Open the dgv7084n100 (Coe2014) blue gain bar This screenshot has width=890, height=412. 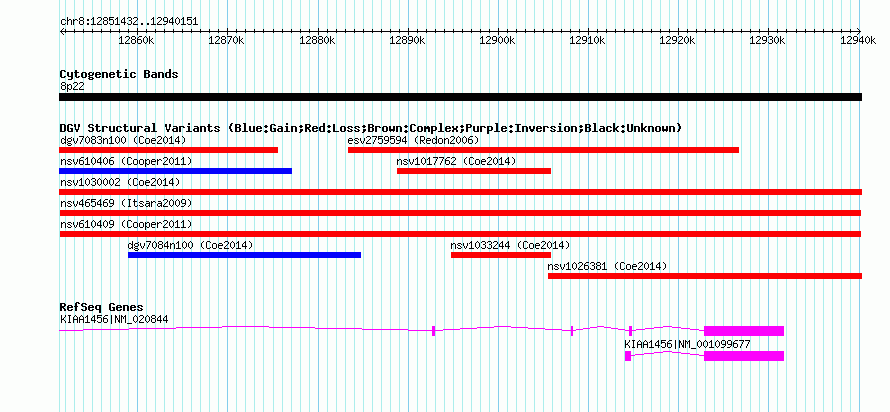pos(245,255)
